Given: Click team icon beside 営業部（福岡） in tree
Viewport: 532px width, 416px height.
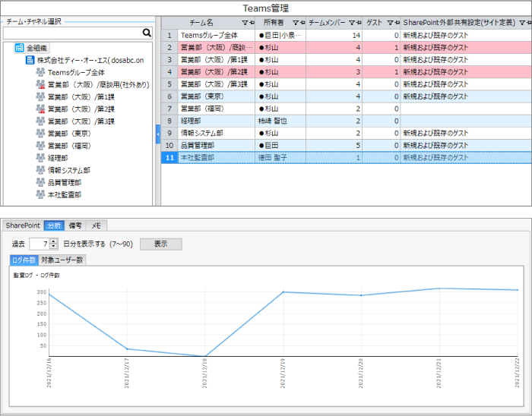Looking at the screenshot, I should coord(40,145).
